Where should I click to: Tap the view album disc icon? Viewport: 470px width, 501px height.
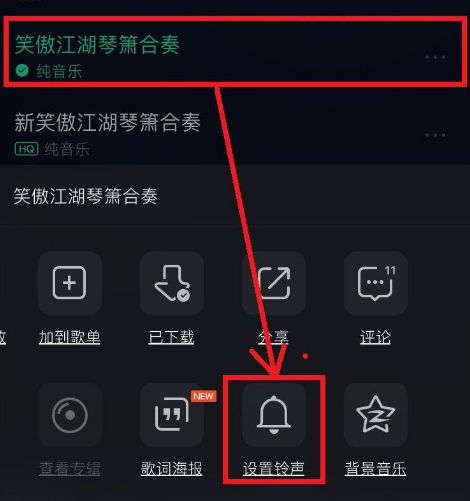tap(70, 415)
